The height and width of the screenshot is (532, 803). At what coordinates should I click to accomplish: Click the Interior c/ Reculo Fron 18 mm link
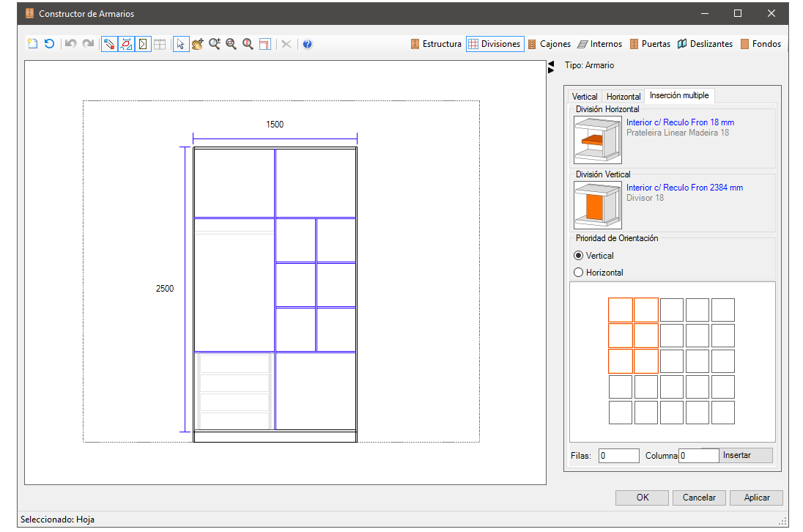pyautogui.click(x=680, y=122)
